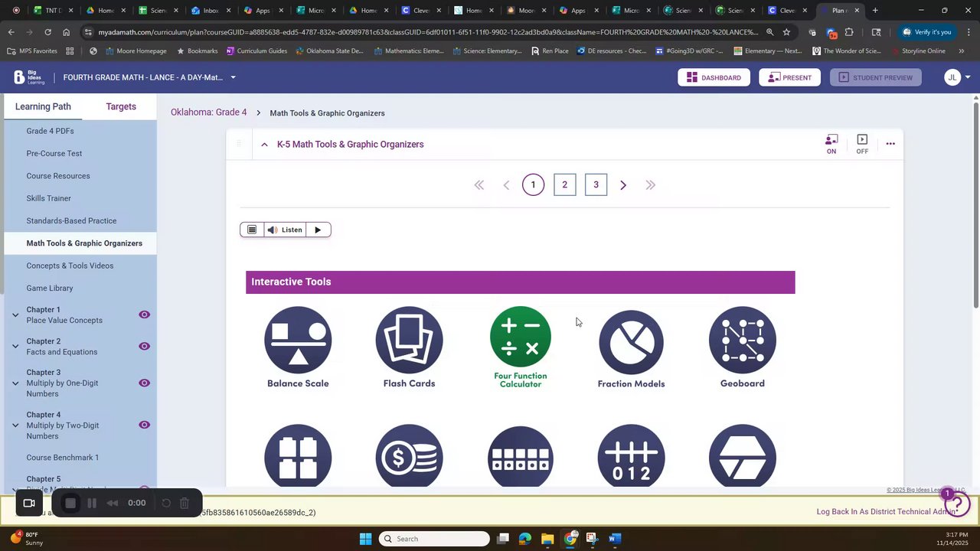Open the class selector dropdown arrow

233,77
